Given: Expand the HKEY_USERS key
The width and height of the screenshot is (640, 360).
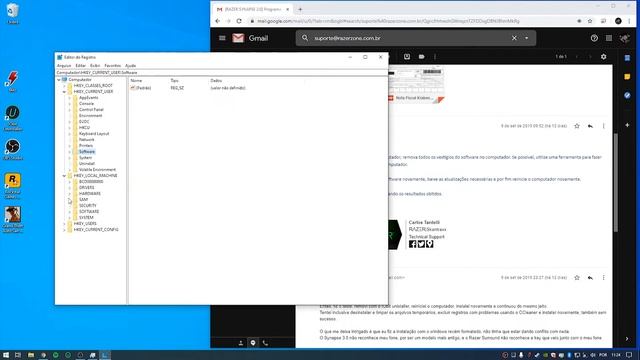Looking at the screenshot, I should click(x=64, y=224).
